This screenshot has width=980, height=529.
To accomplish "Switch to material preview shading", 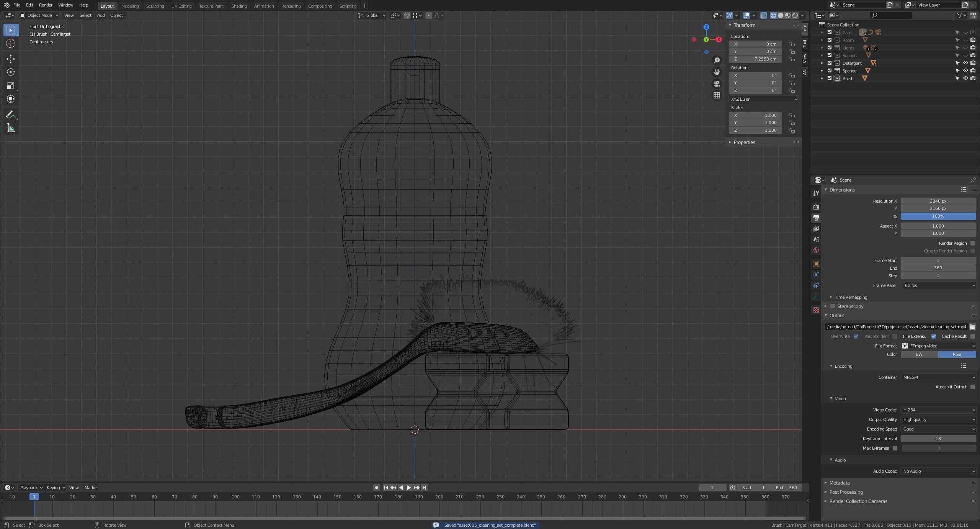I will pyautogui.click(x=787, y=15).
